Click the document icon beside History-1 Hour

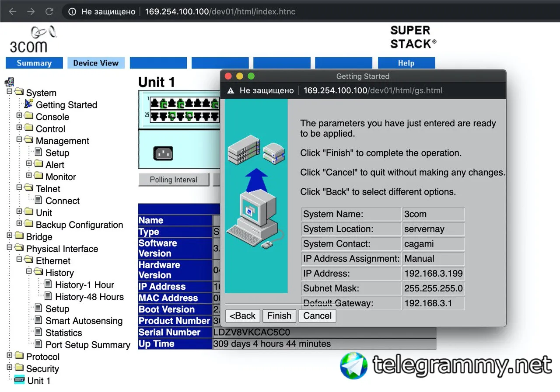point(48,284)
